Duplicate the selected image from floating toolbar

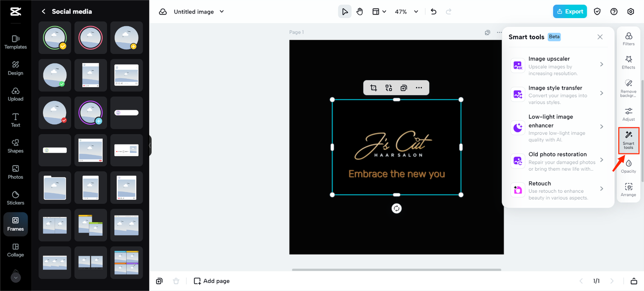pos(404,88)
